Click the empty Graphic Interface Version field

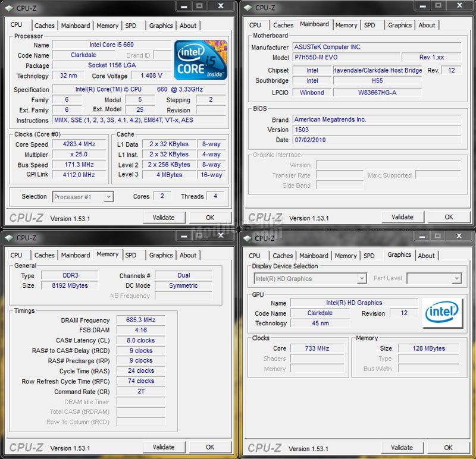pyautogui.click(x=389, y=165)
